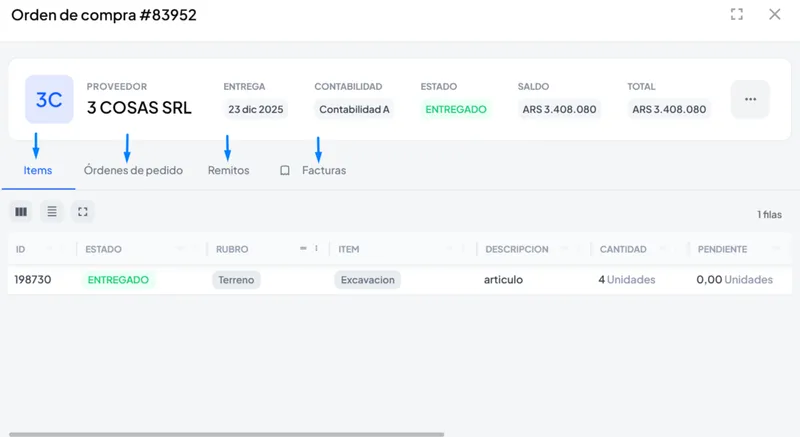The height and width of the screenshot is (437, 800).
Task: Click the Terreno rubro tag
Action: pos(236,280)
